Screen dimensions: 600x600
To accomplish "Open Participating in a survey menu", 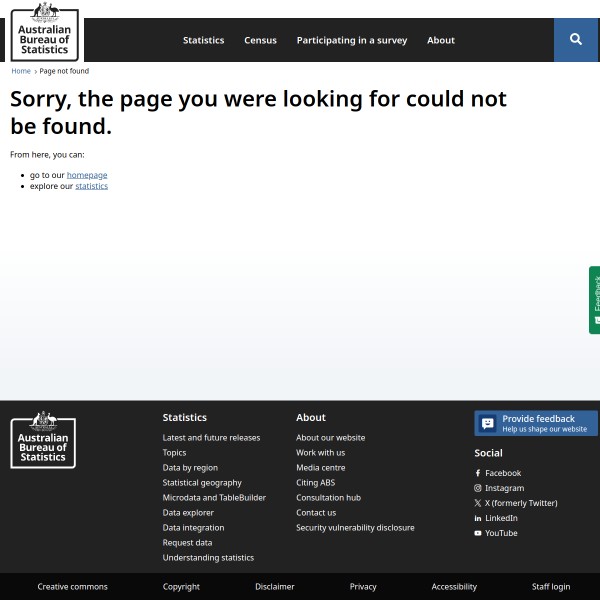I will (x=351, y=40).
